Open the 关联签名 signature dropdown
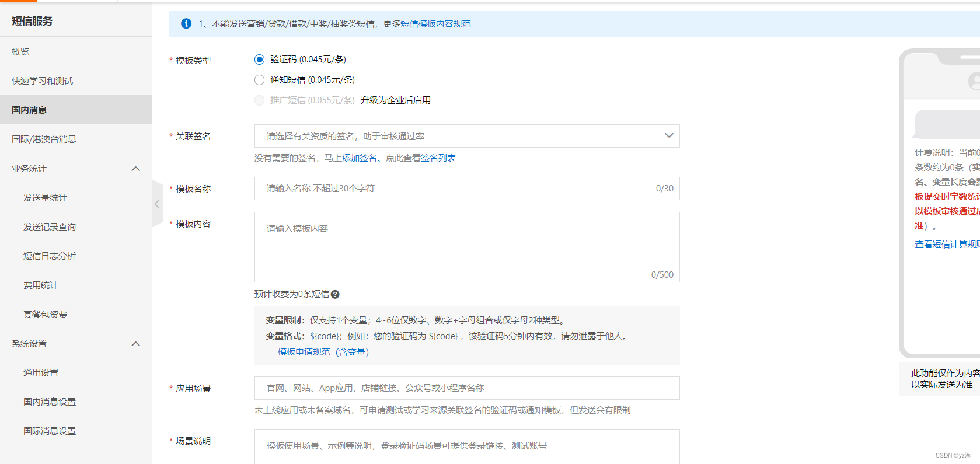Screen dimensions: 980x464 (x=467, y=136)
